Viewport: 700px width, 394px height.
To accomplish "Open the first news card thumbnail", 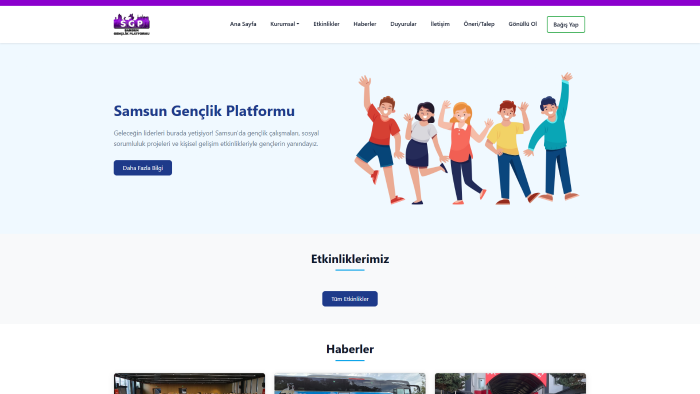I will pyautogui.click(x=189, y=384).
